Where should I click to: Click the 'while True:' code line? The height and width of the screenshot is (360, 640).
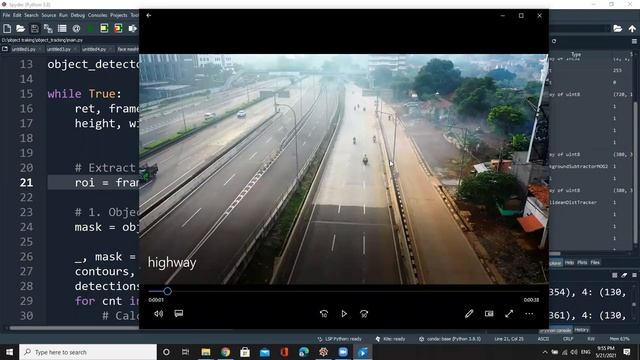coord(84,94)
